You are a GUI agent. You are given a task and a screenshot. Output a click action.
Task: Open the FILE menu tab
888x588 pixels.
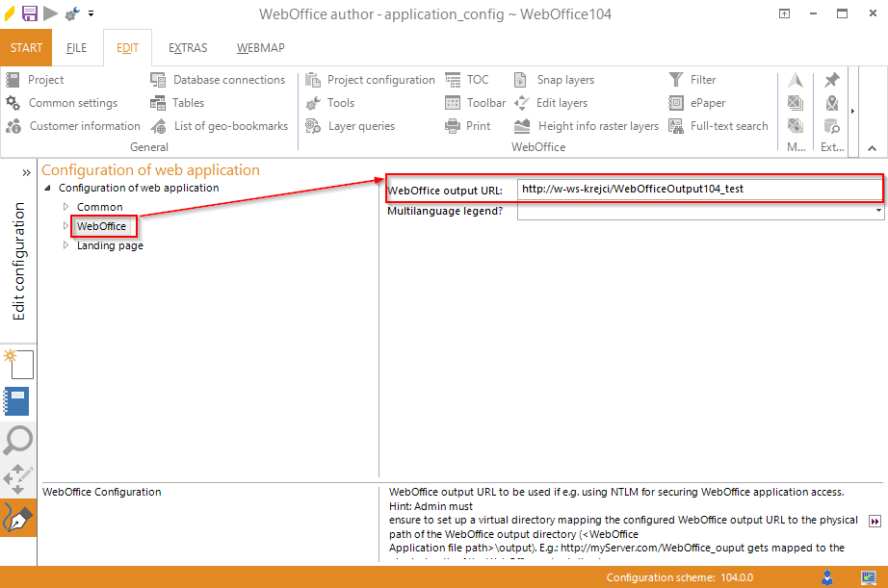[x=76, y=47]
